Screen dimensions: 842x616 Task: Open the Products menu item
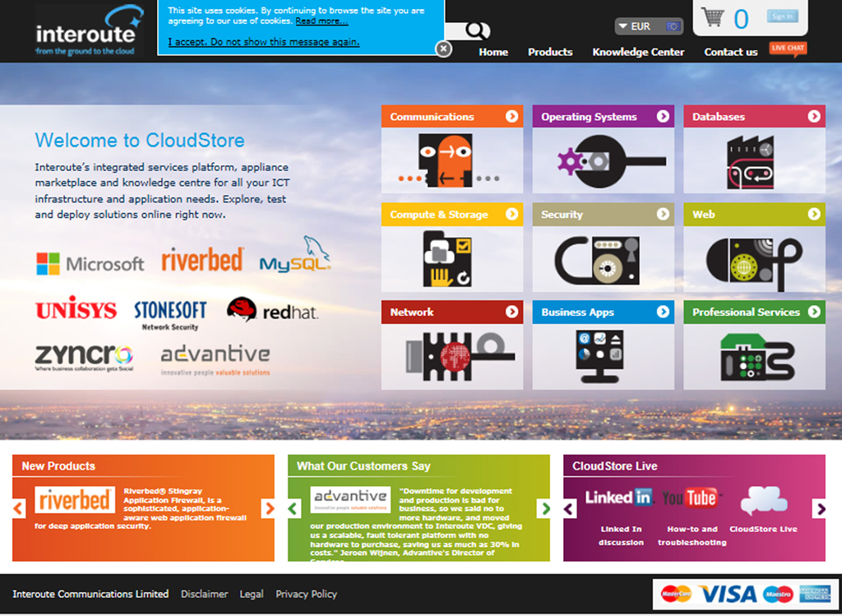550,52
